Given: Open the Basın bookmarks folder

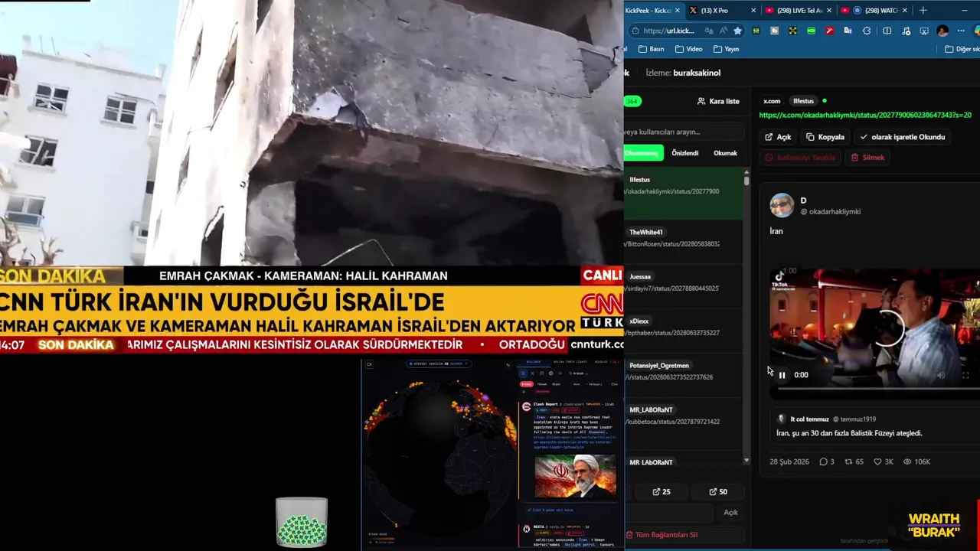Looking at the screenshot, I should coord(651,49).
